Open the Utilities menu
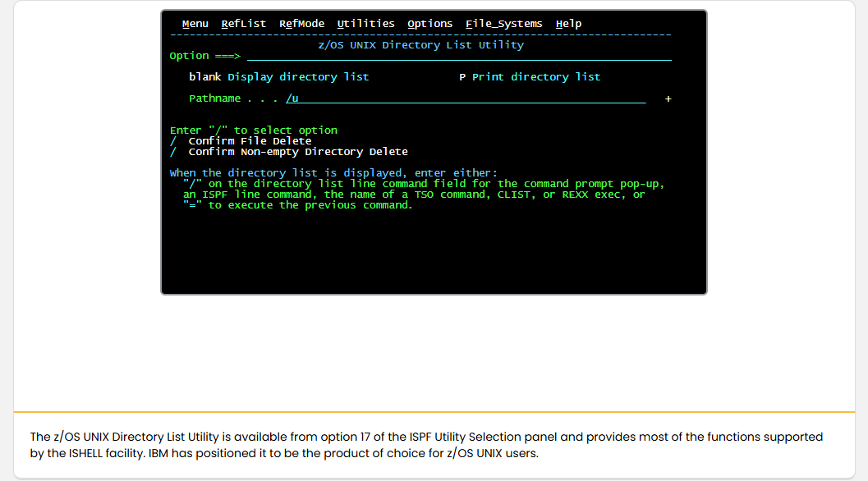This screenshot has height=481, width=868. click(x=366, y=24)
